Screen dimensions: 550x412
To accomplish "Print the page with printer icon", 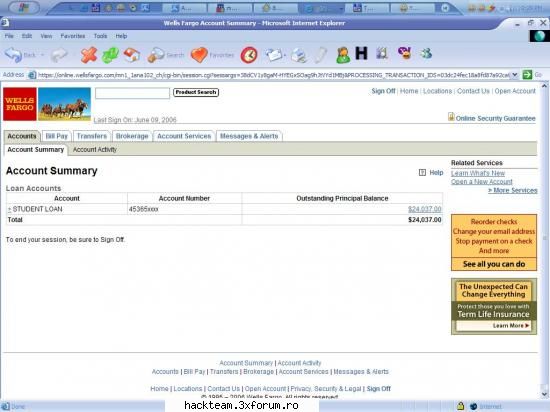I will tap(299, 55).
